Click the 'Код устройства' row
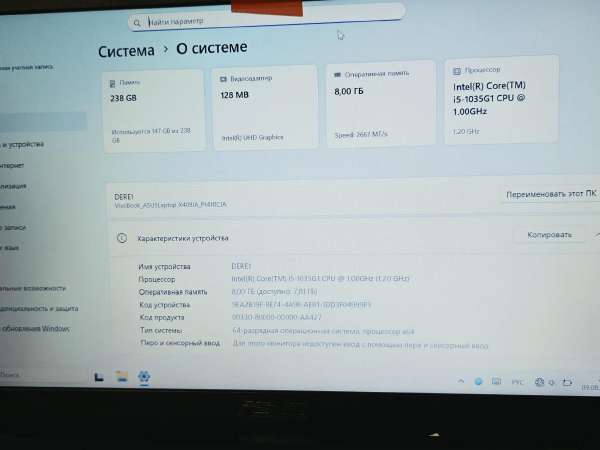Image resolution: width=600 pixels, height=450 pixels. [x=255, y=305]
